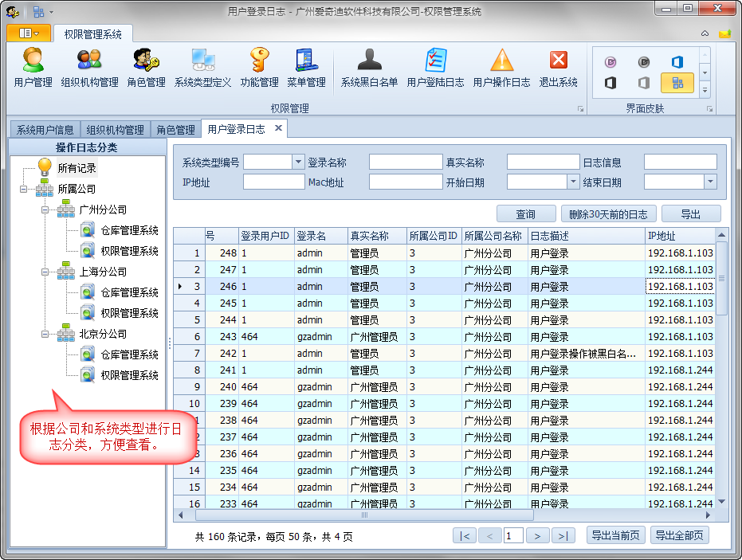742x560 pixels.
Task: Click 导出全部页 button
Action: click(680, 535)
